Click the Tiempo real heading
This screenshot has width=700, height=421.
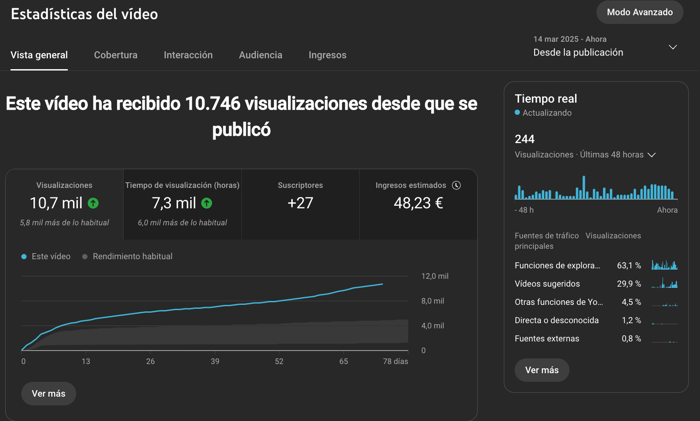click(546, 99)
